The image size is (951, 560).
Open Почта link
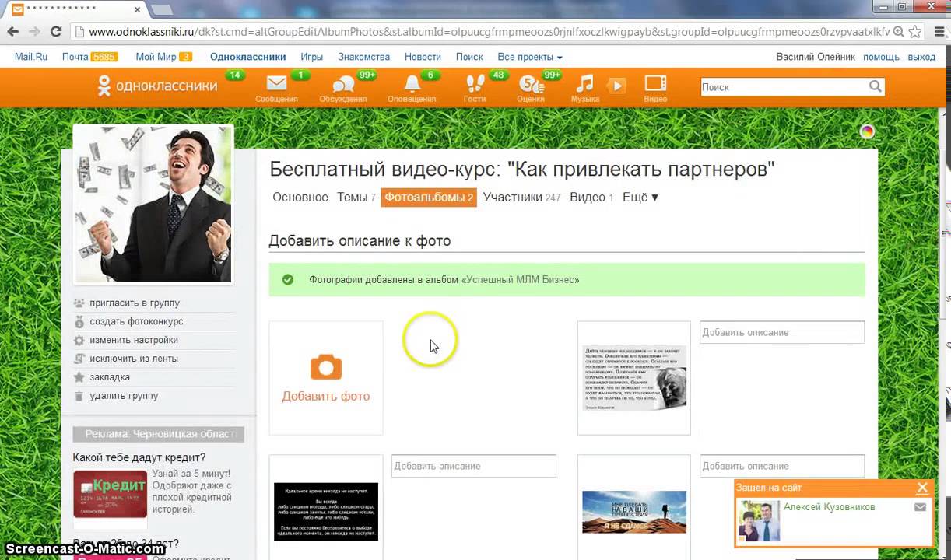(75, 57)
